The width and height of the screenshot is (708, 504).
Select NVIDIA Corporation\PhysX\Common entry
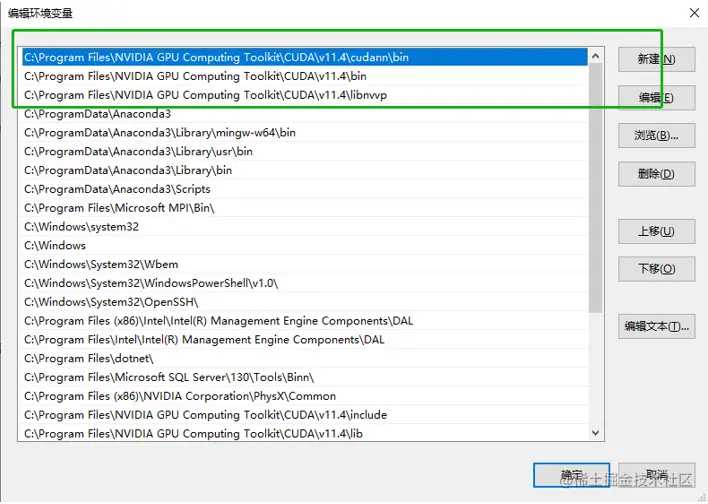pos(305,396)
